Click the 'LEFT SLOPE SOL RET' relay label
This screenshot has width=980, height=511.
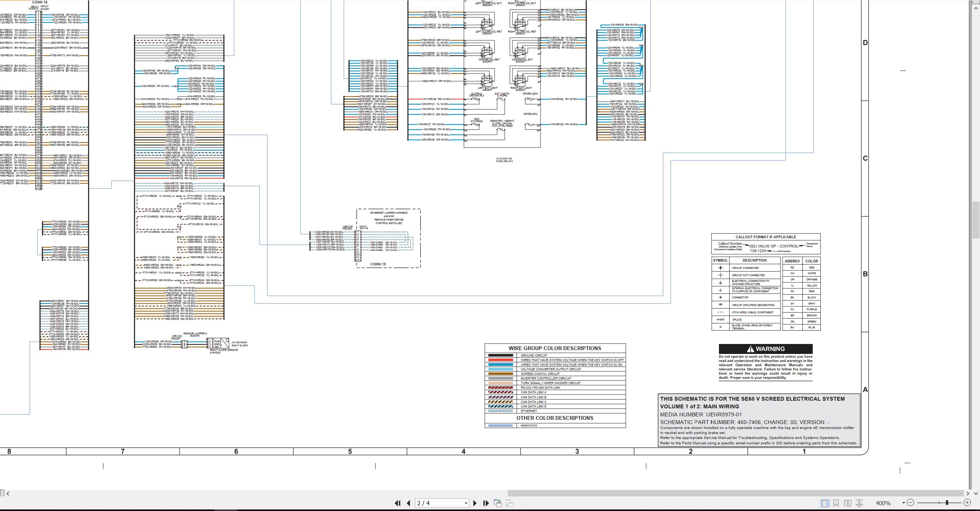(488, 31)
